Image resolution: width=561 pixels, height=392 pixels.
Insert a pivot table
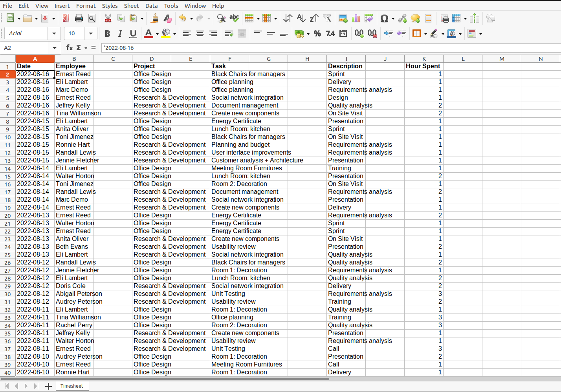369,18
